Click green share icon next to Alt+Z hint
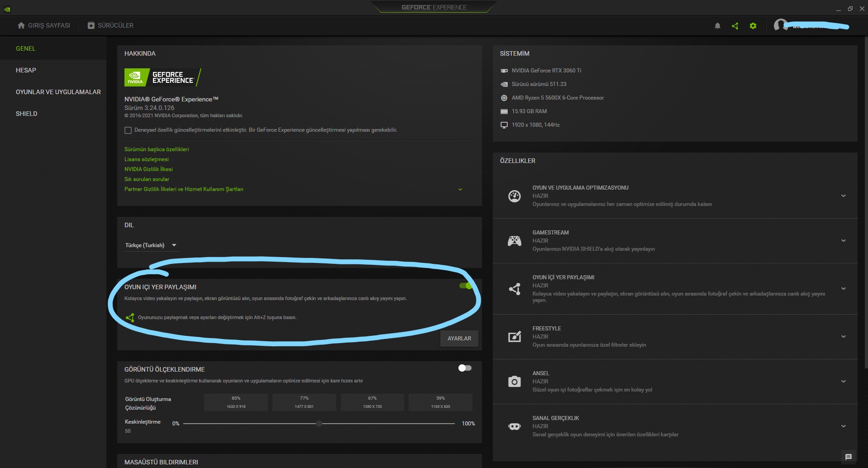868x468 pixels. (x=130, y=318)
